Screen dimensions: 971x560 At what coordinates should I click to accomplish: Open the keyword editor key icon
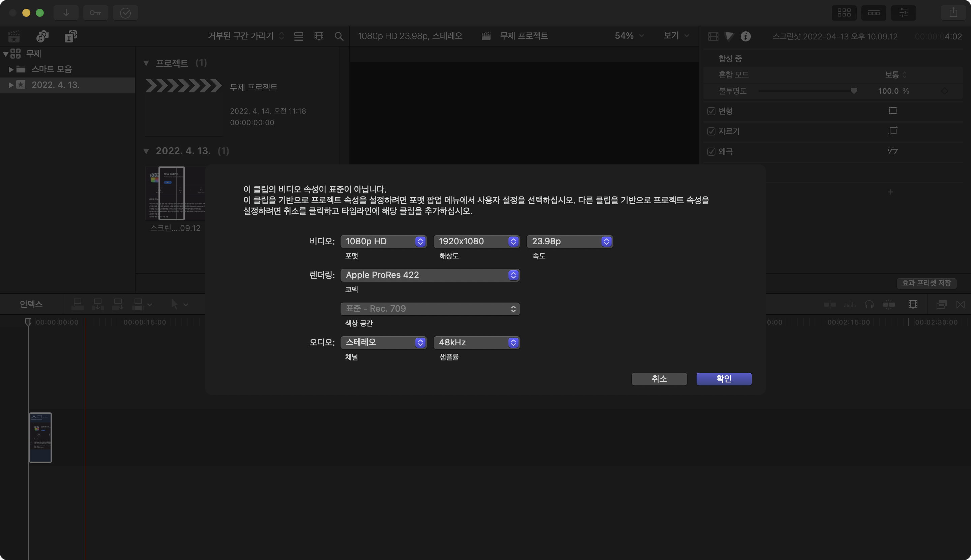(95, 13)
